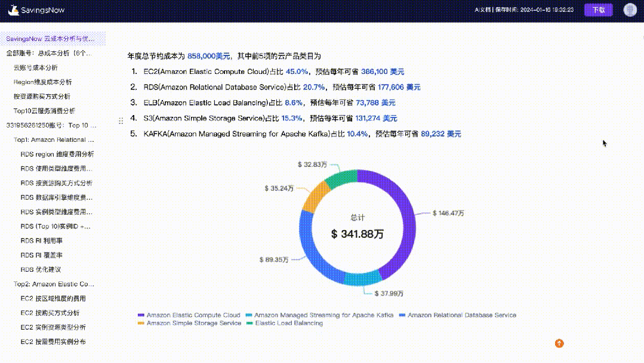
Task: Go to EC2 实例资源类型分析 item
Action: tap(53, 327)
